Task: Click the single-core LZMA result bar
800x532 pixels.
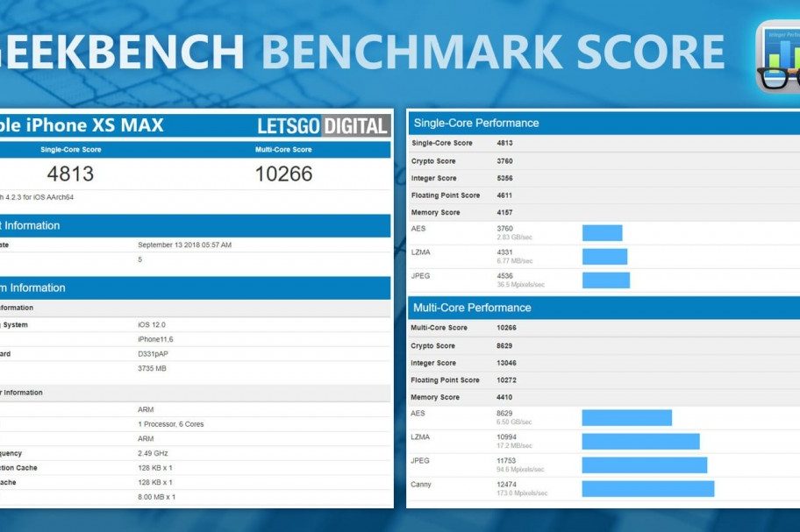Action: point(604,257)
